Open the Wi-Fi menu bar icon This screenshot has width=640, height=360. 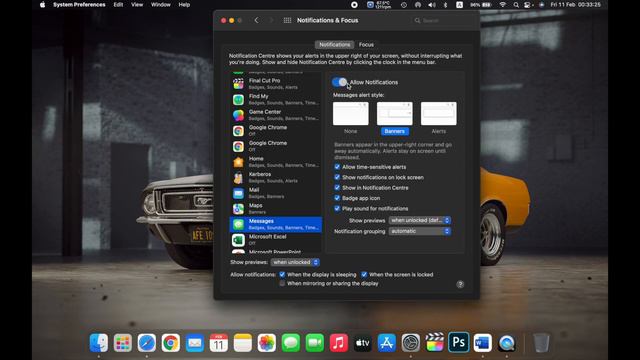503,5
